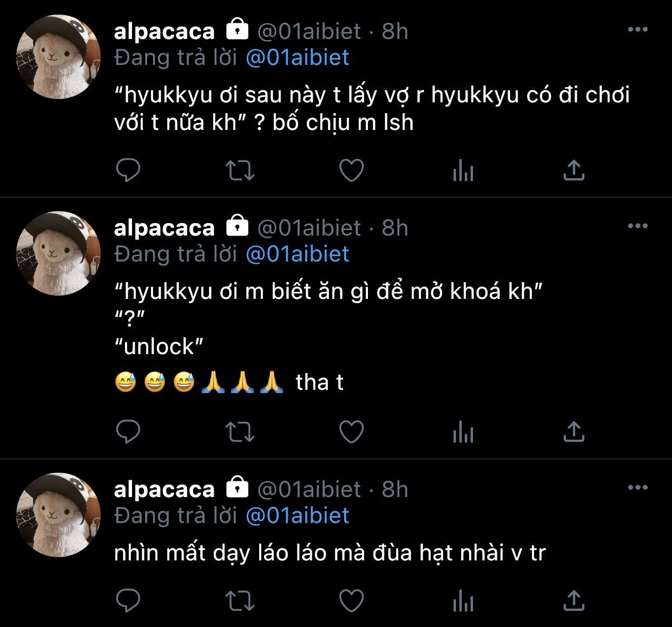View analytics of the first tweet
The width and height of the screenshot is (672, 627).
[x=463, y=172]
